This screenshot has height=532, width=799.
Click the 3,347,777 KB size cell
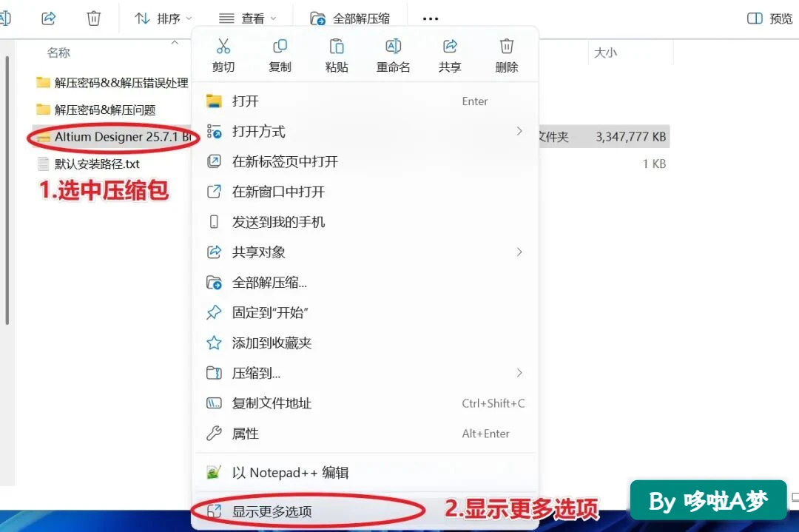point(631,137)
